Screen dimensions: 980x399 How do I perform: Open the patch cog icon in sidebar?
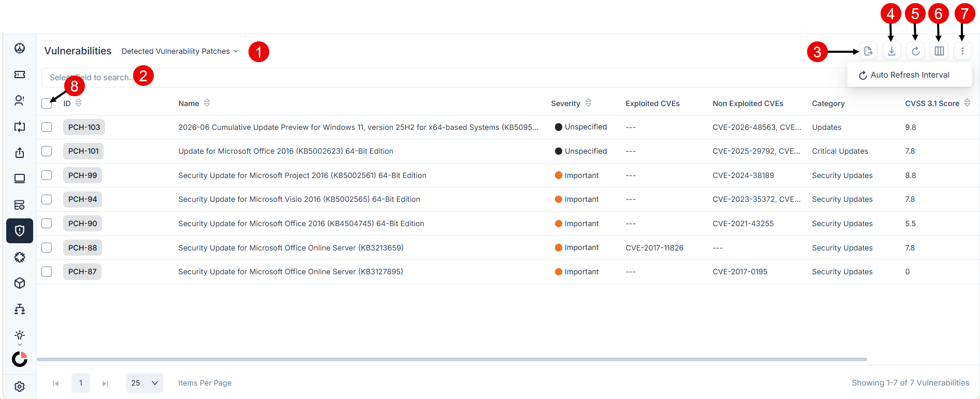pyautogui.click(x=20, y=257)
